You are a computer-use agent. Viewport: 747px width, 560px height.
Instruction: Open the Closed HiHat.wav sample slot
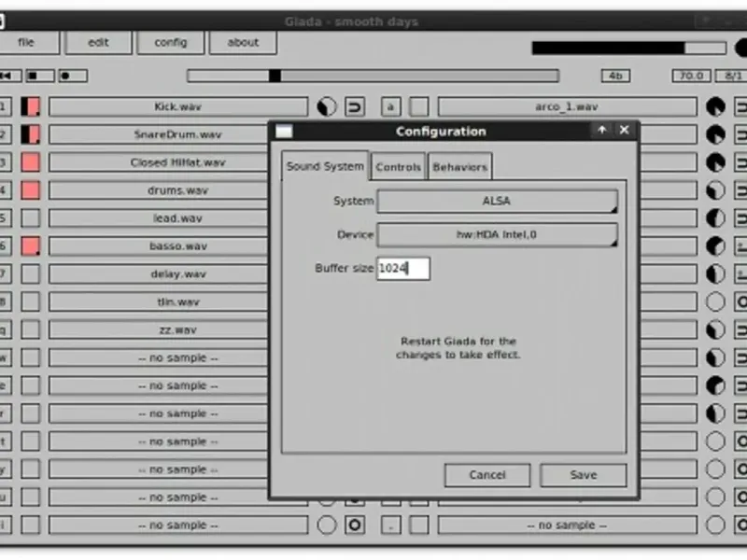pyautogui.click(x=159, y=162)
